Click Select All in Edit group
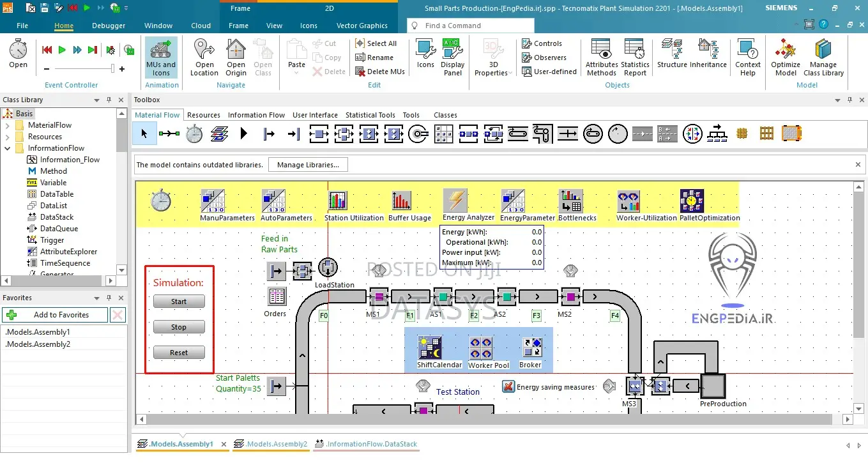The height and width of the screenshot is (465, 868). (x=377, y=43)
